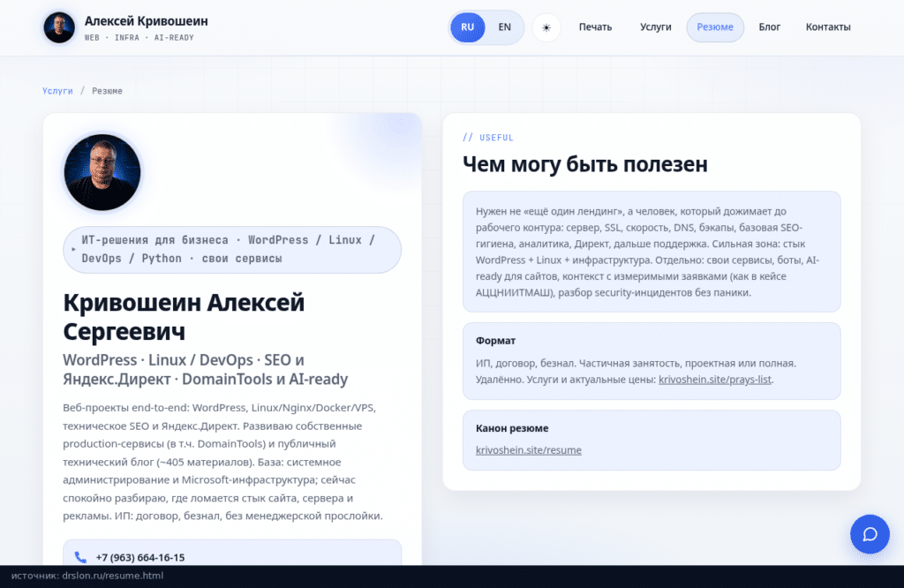This screenshot has height=588, width=904.
Task: Click the blue phone icon beside the number
Action: [80, 557]
